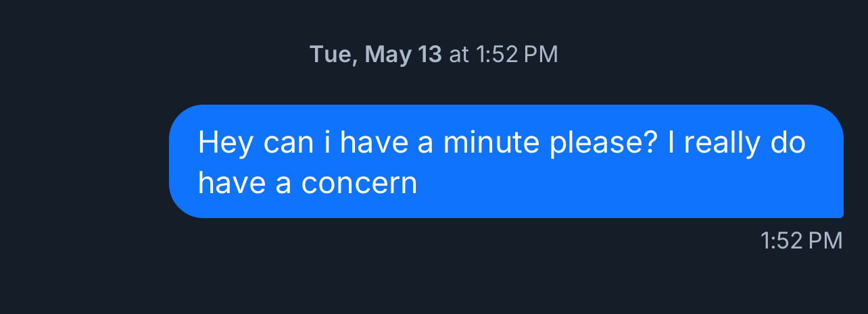
Task: Click the 1:52 PM timestamp below the bubble
Action: (x=801, y=241)
